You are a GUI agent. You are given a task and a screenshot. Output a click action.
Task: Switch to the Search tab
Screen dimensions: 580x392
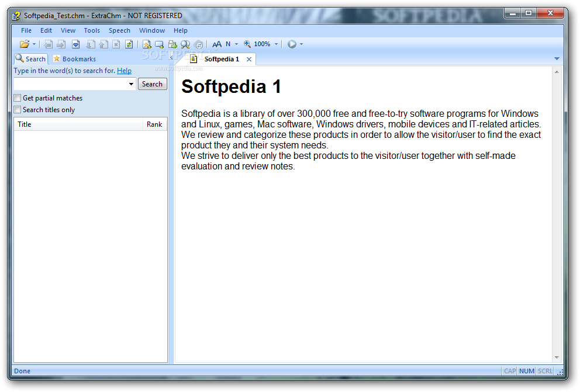click(x=31, y=59)
